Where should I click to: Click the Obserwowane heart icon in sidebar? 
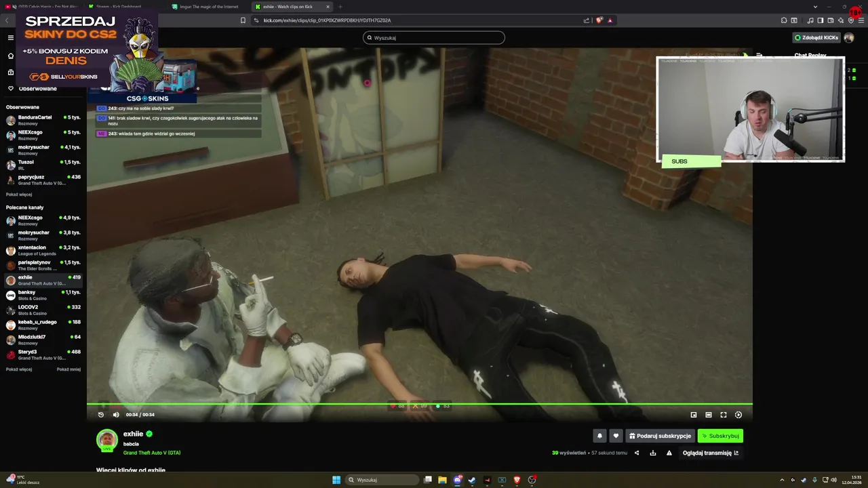[x=10, y=88]
